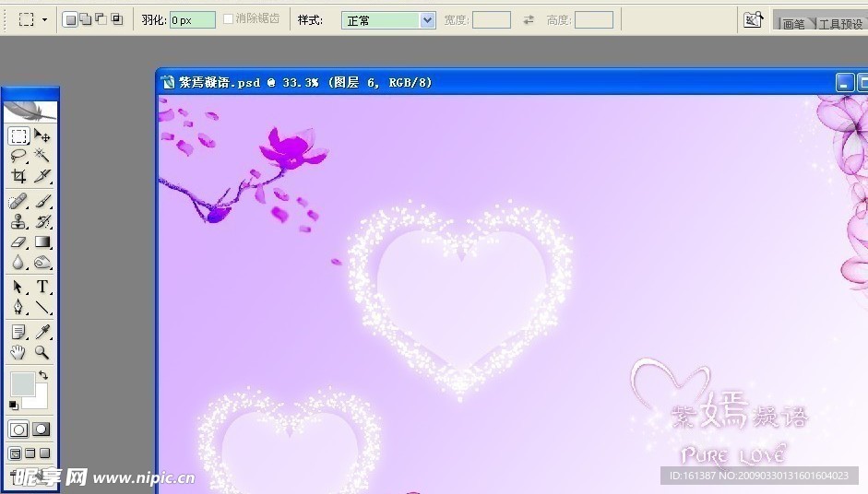The height and width of the screenshot is (494, 868).
Task: Select the Eraser tool
Action: [x=18, y=241]
